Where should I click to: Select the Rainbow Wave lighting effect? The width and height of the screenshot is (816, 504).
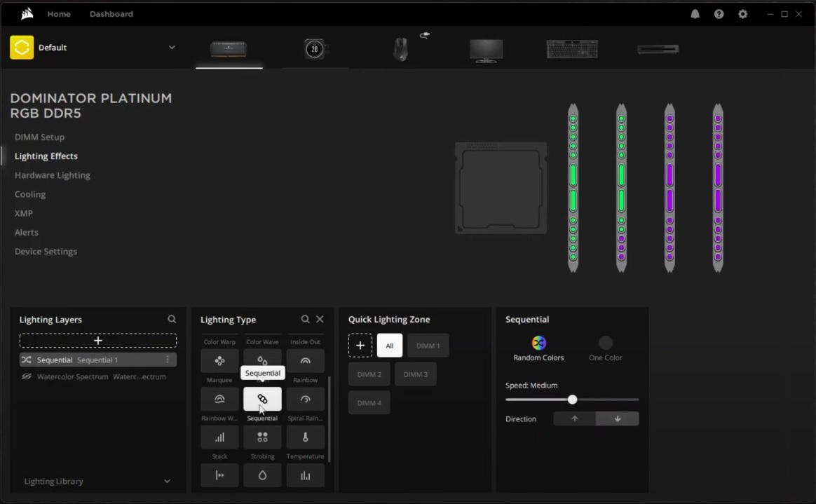[x=219, y=399]
